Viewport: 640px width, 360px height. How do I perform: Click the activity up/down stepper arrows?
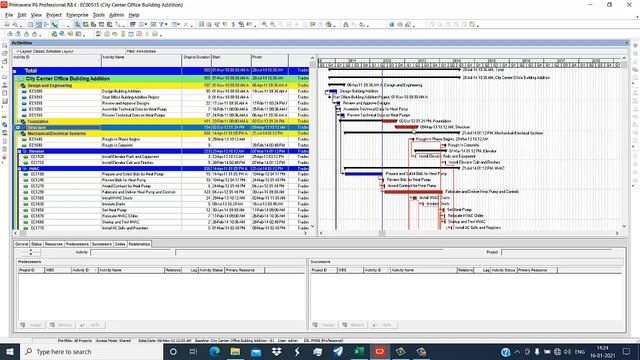tap(30, 252)
